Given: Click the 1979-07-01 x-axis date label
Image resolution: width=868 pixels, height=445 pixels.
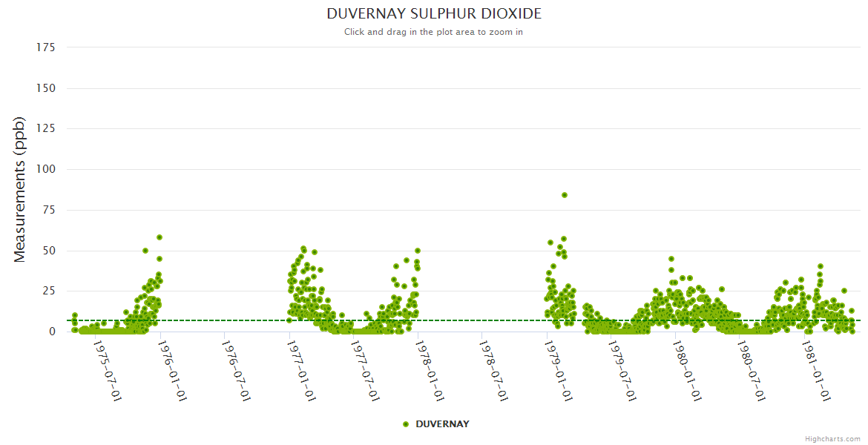Looking at the screenshot, I should pyautogui.click(x=623, y=371).
